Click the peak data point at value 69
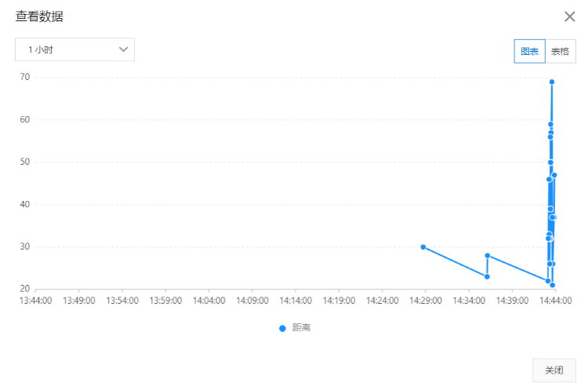The height and width of the screenshot is (383, 588). click(x=552, y=82)
